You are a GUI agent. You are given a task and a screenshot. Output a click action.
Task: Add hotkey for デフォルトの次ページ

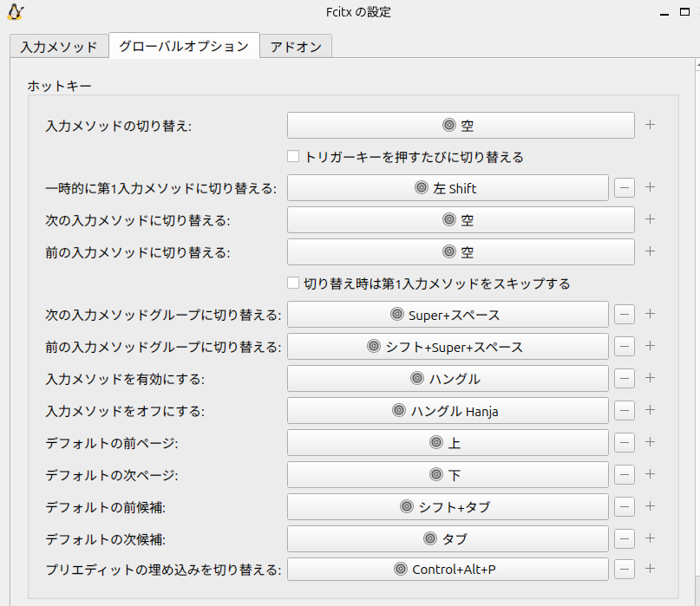click(650, 474)
